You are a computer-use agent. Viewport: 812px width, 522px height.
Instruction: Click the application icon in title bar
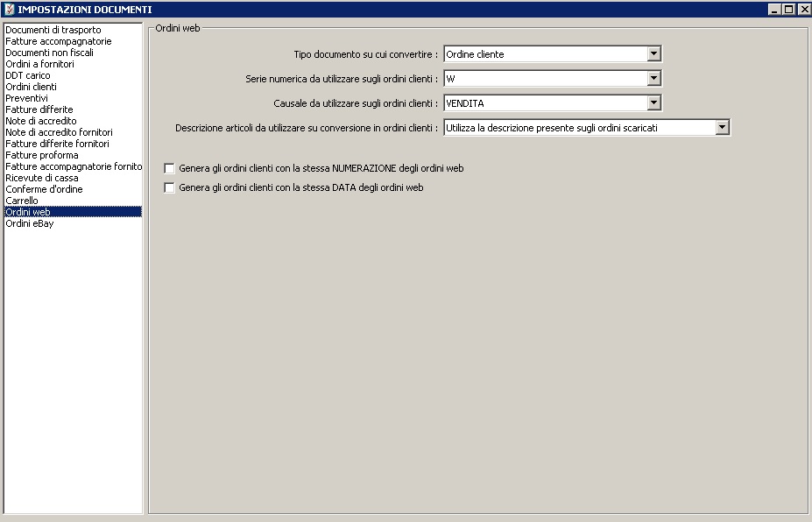[x=9, y=9]
